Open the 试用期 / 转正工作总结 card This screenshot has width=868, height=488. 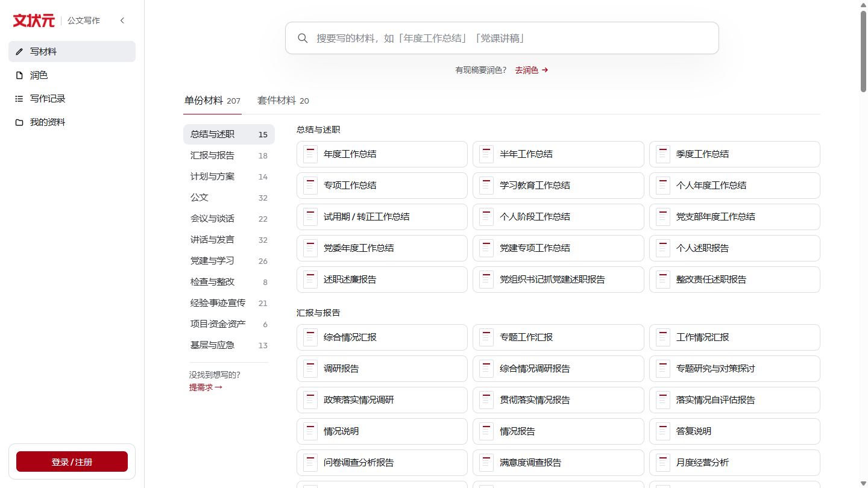382,217
